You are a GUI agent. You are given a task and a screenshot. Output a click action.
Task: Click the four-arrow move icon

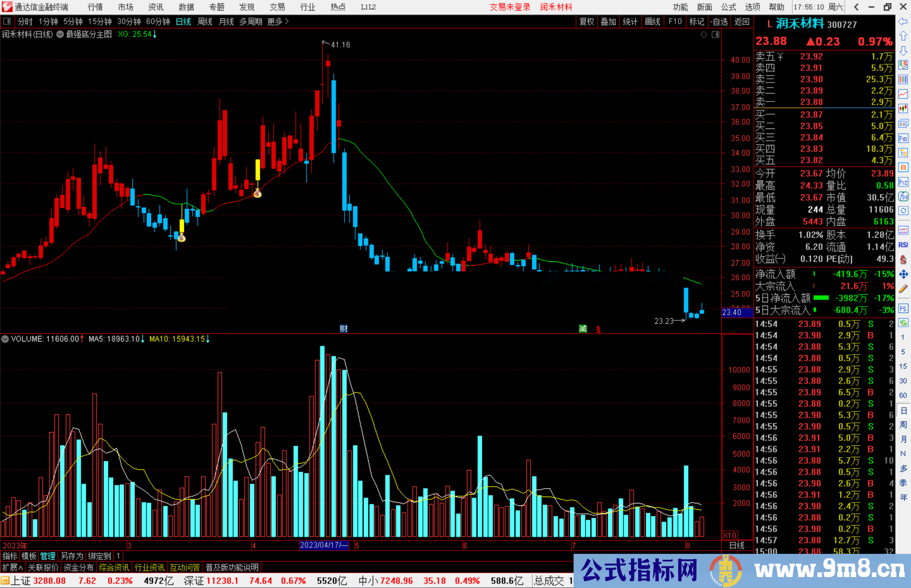coord(903,274)
